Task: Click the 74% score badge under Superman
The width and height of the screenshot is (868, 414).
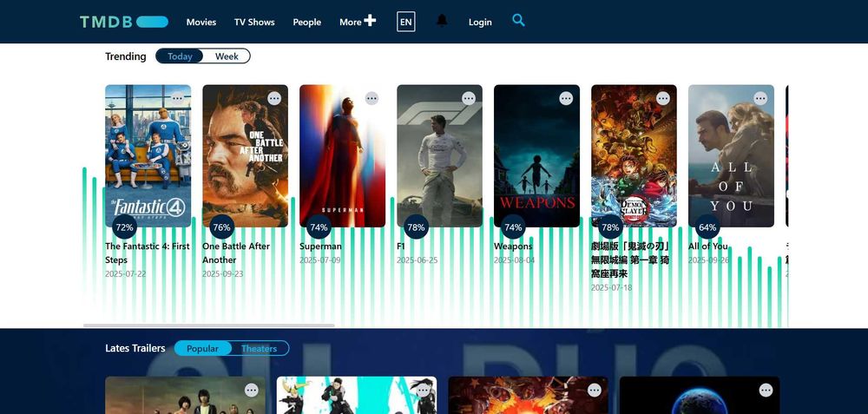Action: pos(319,227)
